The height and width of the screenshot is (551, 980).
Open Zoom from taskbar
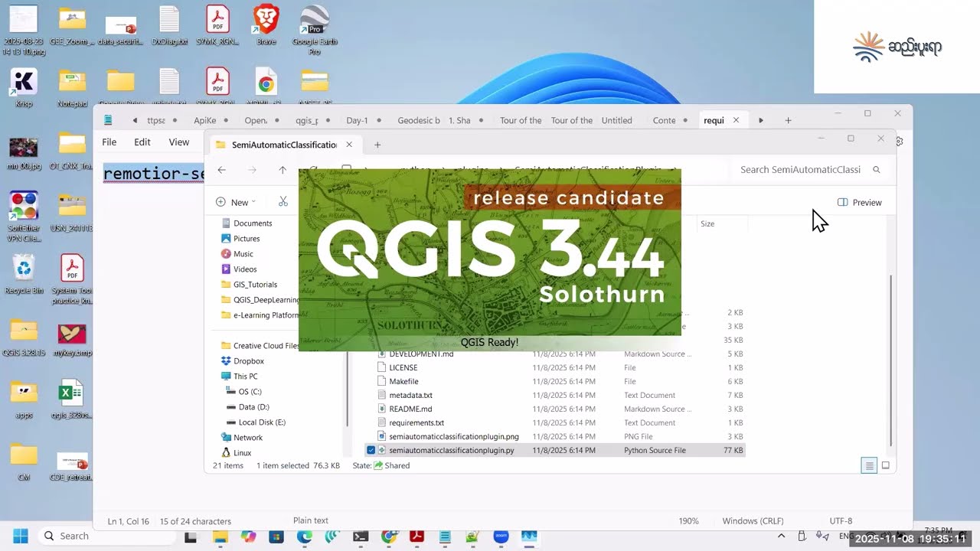pyautogui.click(x=501, y=536)
